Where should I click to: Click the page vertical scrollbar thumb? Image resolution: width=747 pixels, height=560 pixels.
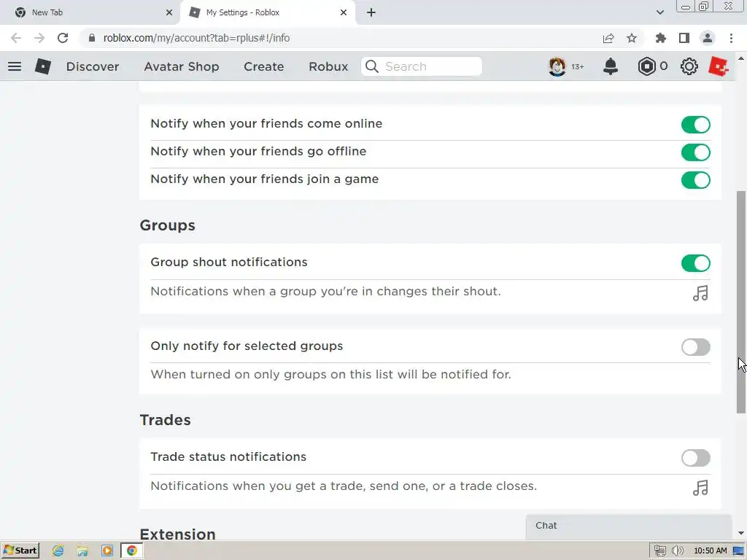741,302
